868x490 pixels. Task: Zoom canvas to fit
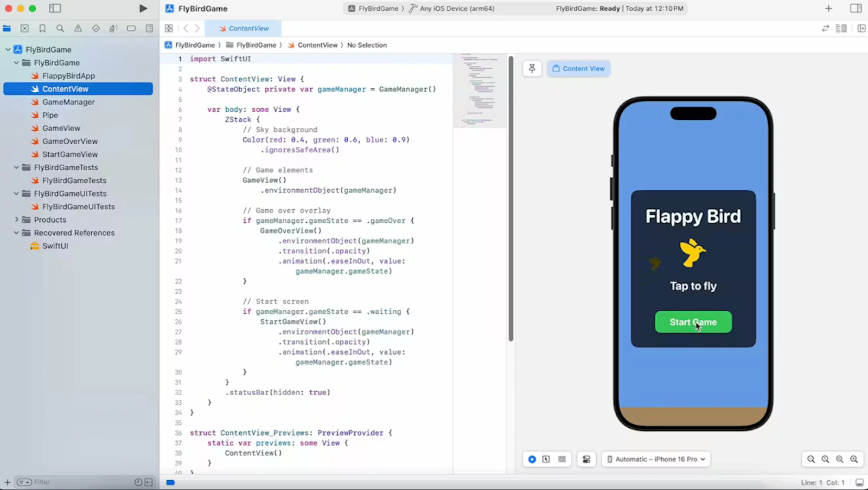[840, 459]
